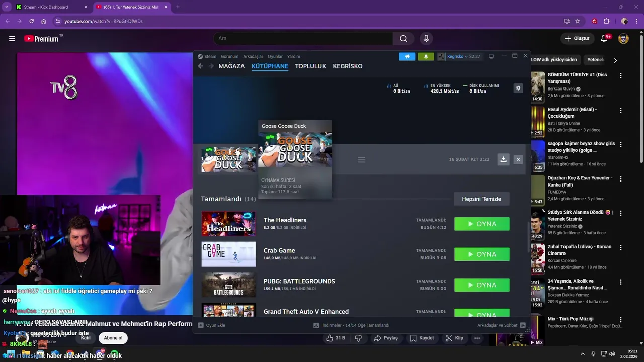The width and height of the screenshot is (644, 362).
Task: Show hidden system tray icons
Action: tap(583, 354)
